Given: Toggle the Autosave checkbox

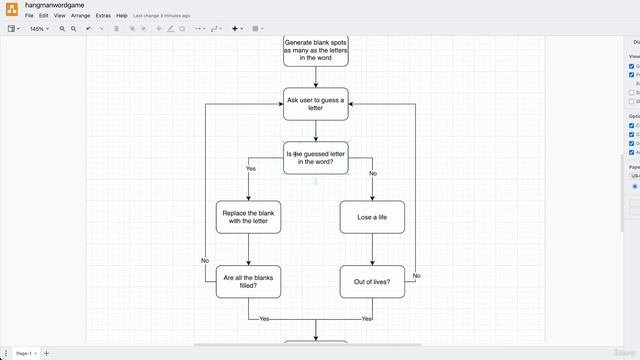Looking at the screenshot, I should click(x=631, y=152).
